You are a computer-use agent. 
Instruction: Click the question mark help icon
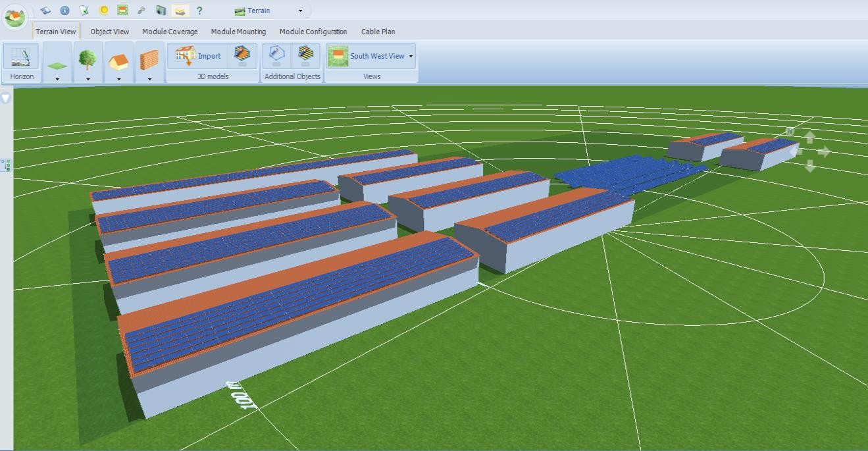199,11
